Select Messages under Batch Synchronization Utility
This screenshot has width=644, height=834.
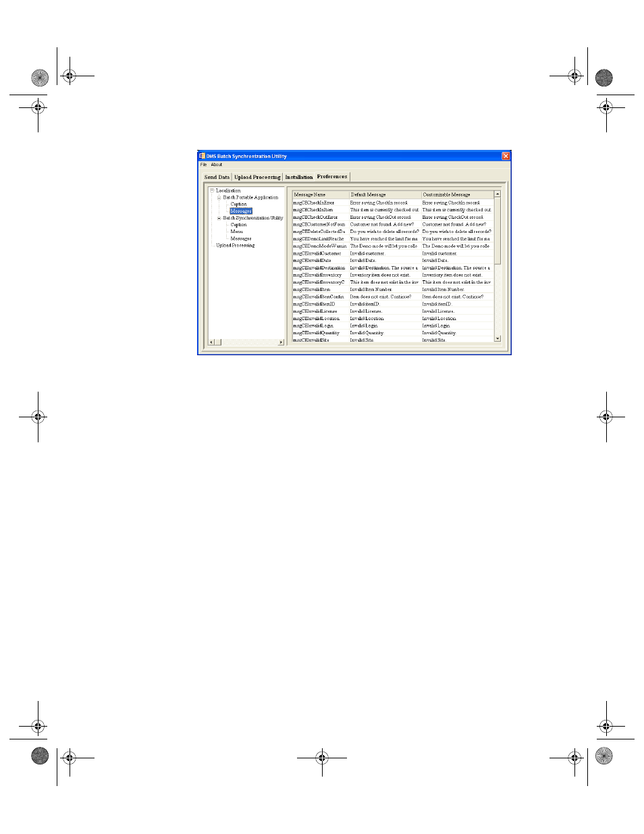241,238
